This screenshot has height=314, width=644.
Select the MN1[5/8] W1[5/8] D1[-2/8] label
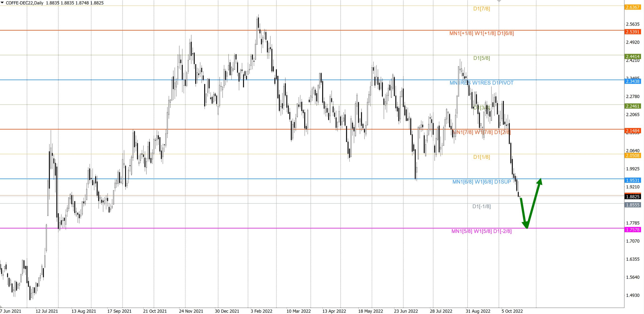tap(481, 231)
